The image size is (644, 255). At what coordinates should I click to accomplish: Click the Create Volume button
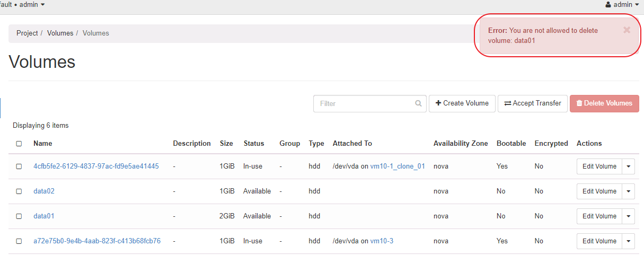[x=462, y=103]
